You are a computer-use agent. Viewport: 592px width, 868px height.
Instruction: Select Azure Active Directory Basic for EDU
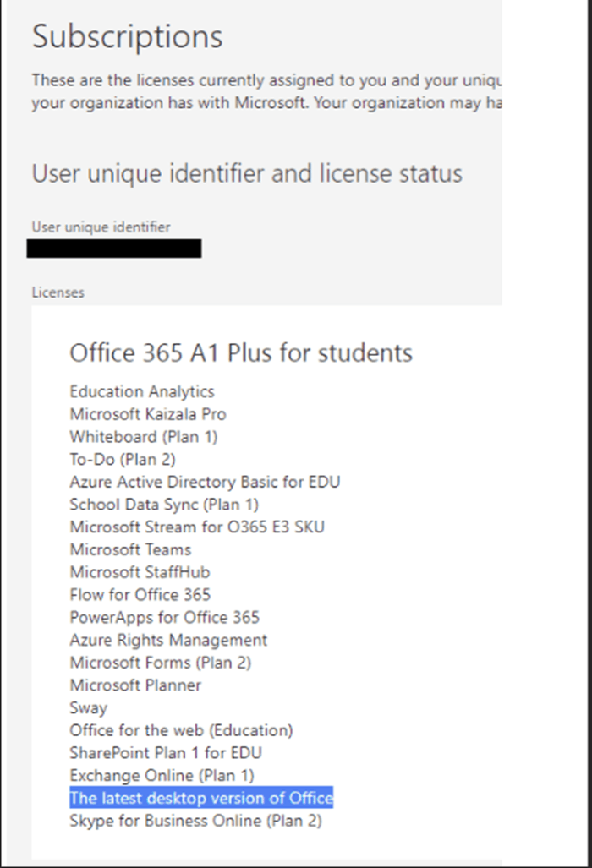coord(205,482)
